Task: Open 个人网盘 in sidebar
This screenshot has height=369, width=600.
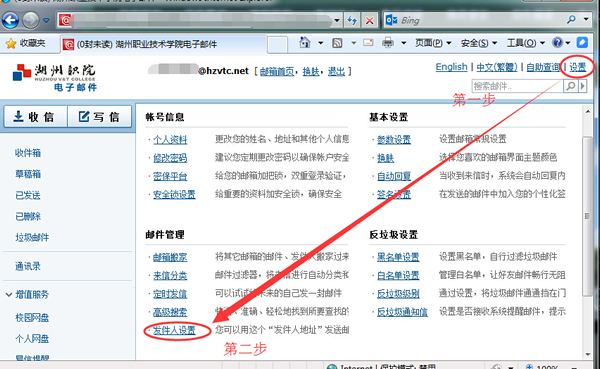Action: click(32, 339)
